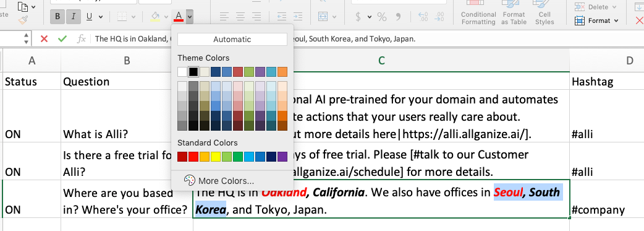Open Format as Table

pyautogui.click(x=514, y=13)
